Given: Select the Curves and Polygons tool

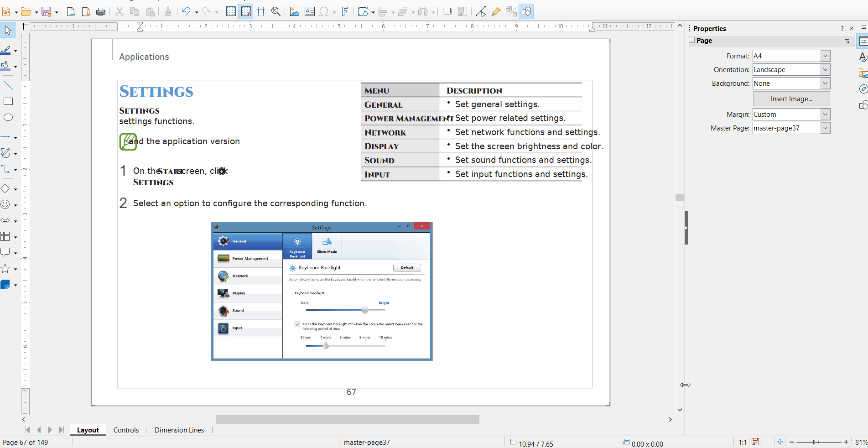Looking at the screenshot, I should [x=6, y=153].
